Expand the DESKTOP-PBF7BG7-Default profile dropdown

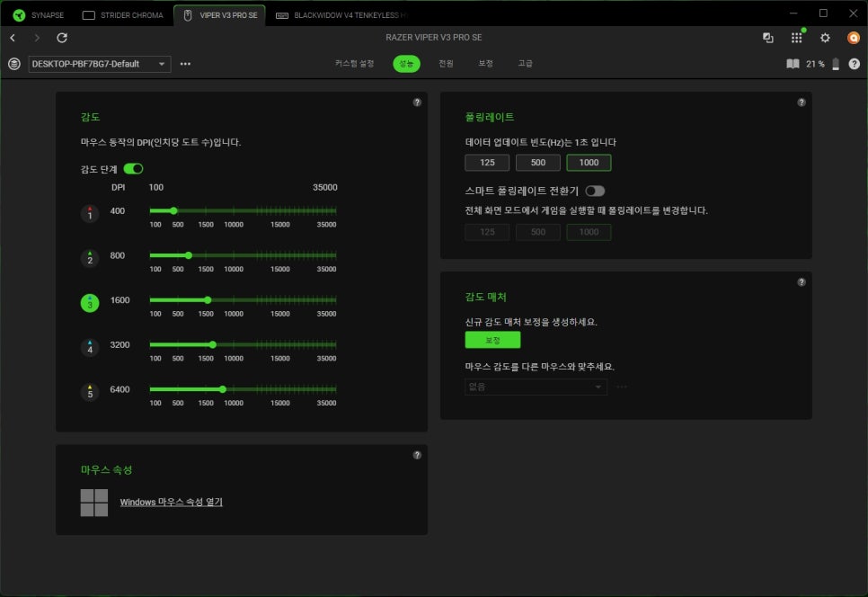(100, 64)
